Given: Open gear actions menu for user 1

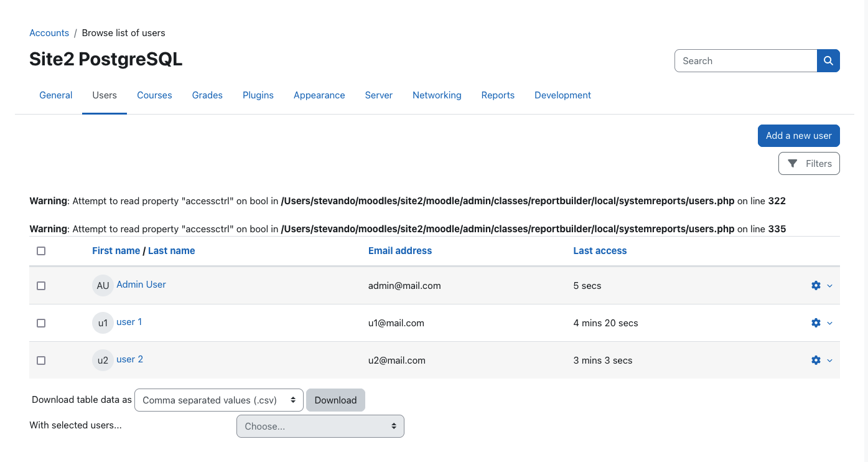Looking at the screenshot, I should point(821,323).
